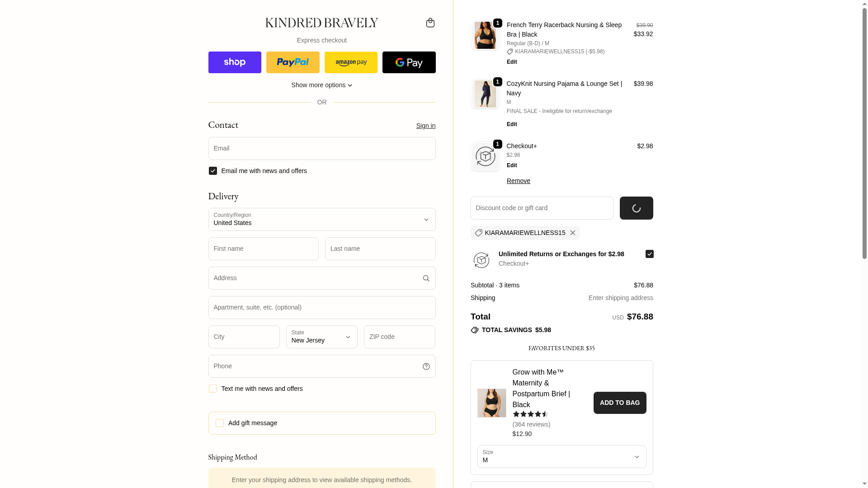Click the Discount code or gift card field
This screenshot has height=488, width=868.
pos(542,208)
